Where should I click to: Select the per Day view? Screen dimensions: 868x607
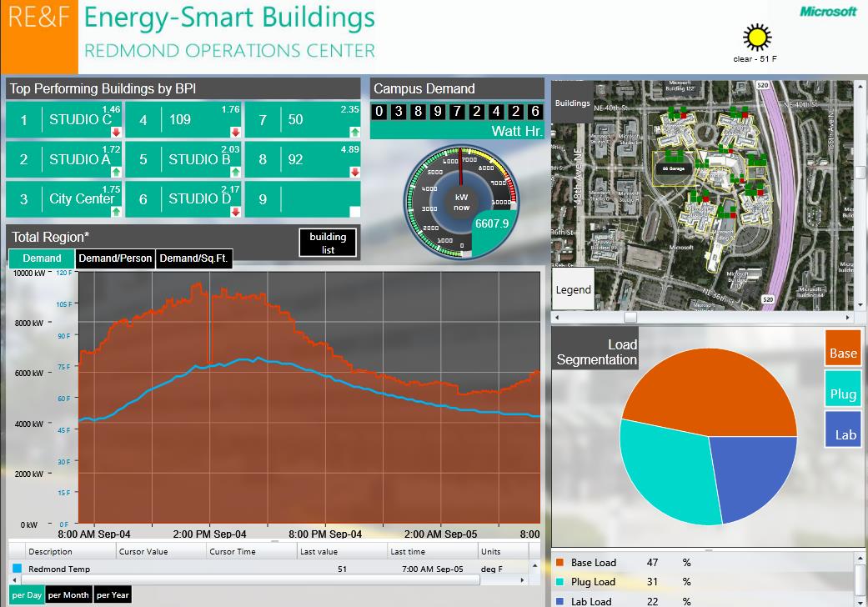(x=27, y=594)
